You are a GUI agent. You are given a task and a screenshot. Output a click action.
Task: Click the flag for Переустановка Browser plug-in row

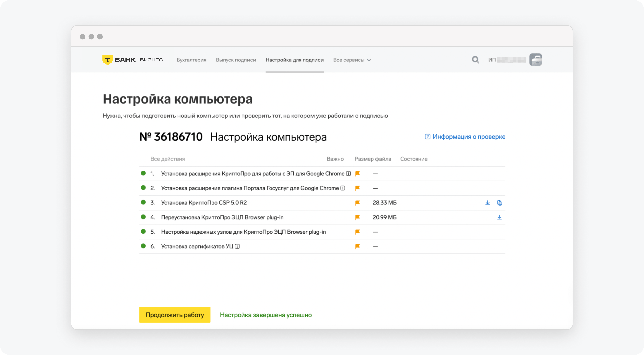coord(358,217)
